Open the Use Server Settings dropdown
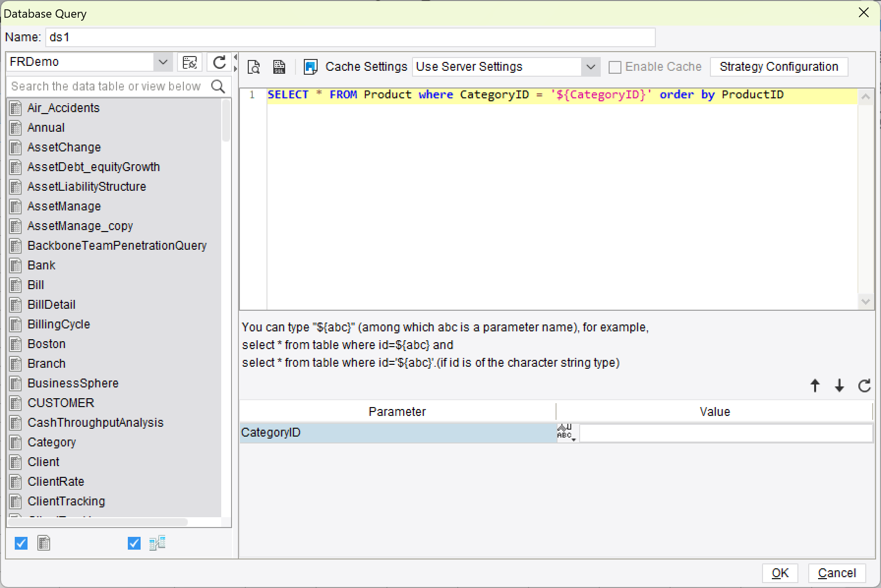This screenshot has width=881, height=588. point(590,66)
